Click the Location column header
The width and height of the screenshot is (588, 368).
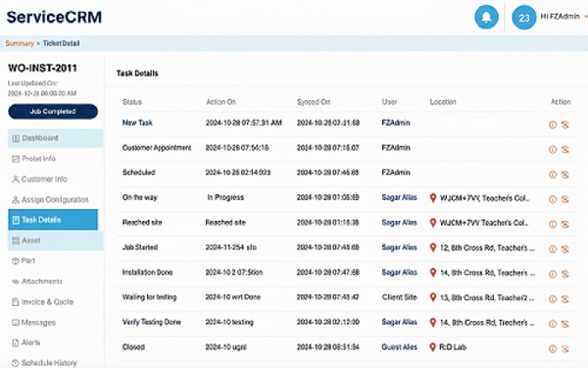coord(443,102)
